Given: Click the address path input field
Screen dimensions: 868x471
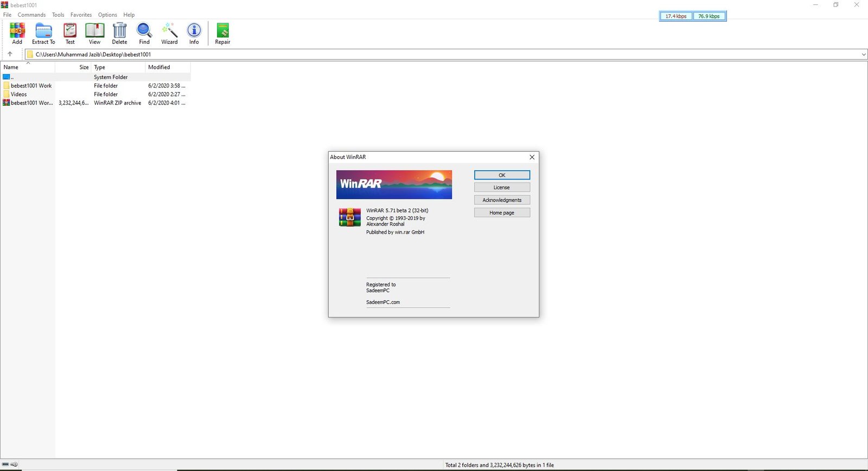Looking at the screenshot, I should pyautogui.click(x=445, y=54).
